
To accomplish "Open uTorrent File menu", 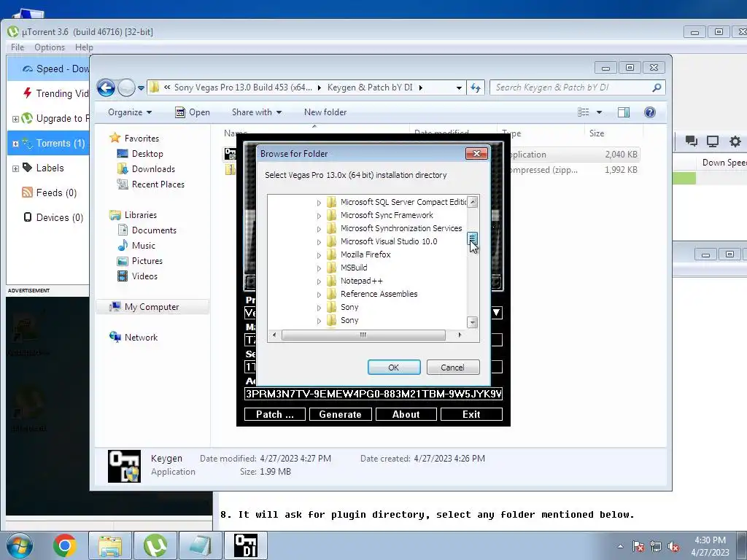I will point(18,47).
